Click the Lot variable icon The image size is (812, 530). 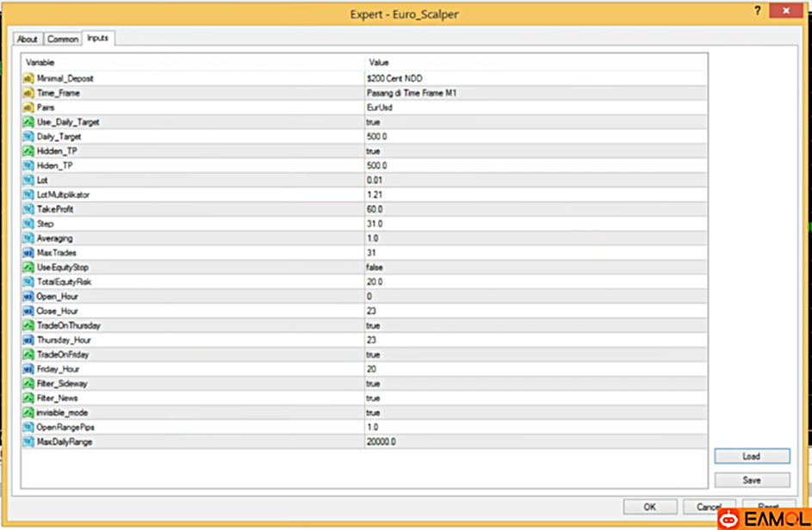[x=28, y=180]
